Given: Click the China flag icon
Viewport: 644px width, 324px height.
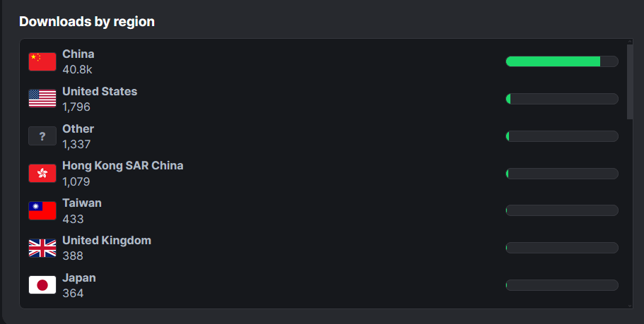Looking at the screenshot, I should click(x=42, y=62).
